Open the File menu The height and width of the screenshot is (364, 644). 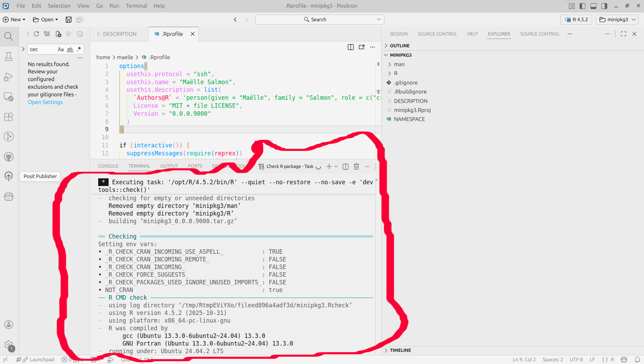click(21, 6)
